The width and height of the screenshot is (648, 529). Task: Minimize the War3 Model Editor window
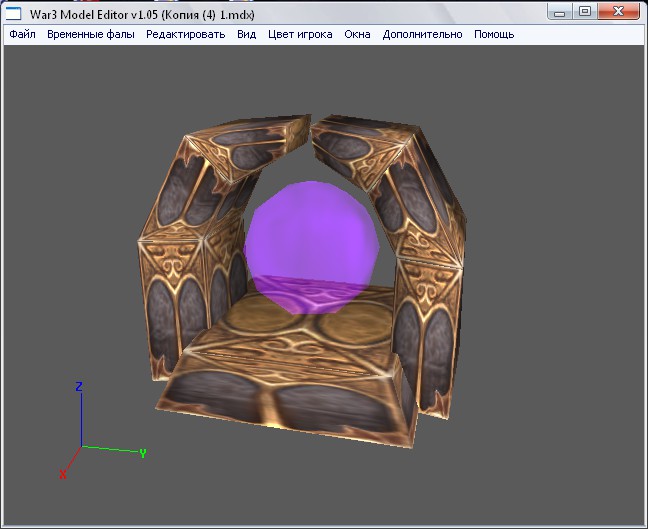(x=560, y=11)
